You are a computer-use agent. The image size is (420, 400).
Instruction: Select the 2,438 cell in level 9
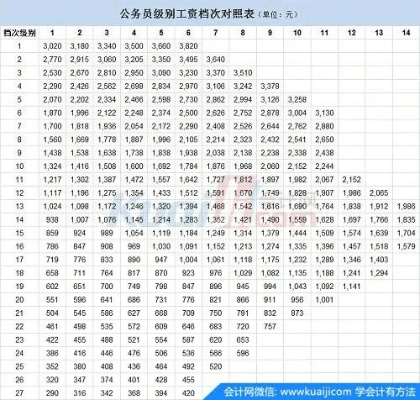click(324, 153)
